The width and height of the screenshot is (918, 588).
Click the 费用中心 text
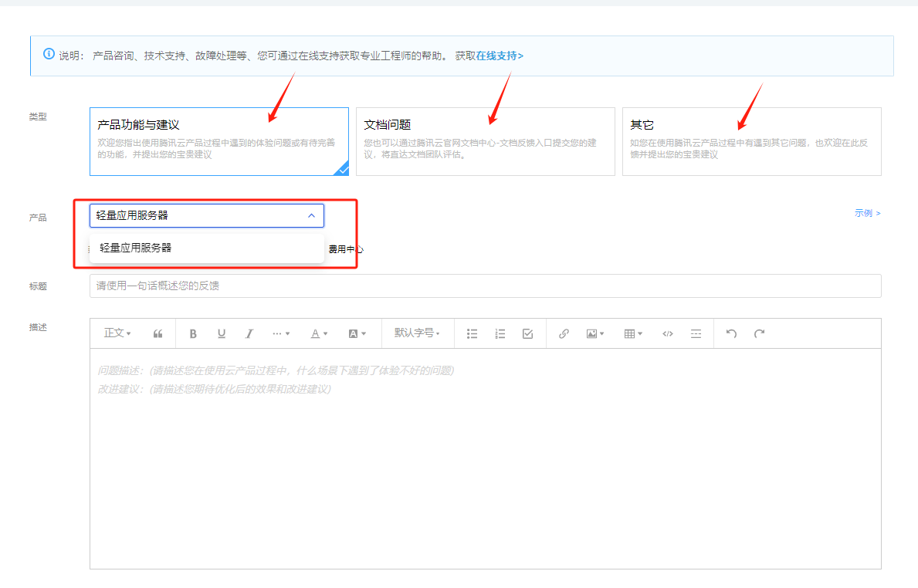point(345,249)
